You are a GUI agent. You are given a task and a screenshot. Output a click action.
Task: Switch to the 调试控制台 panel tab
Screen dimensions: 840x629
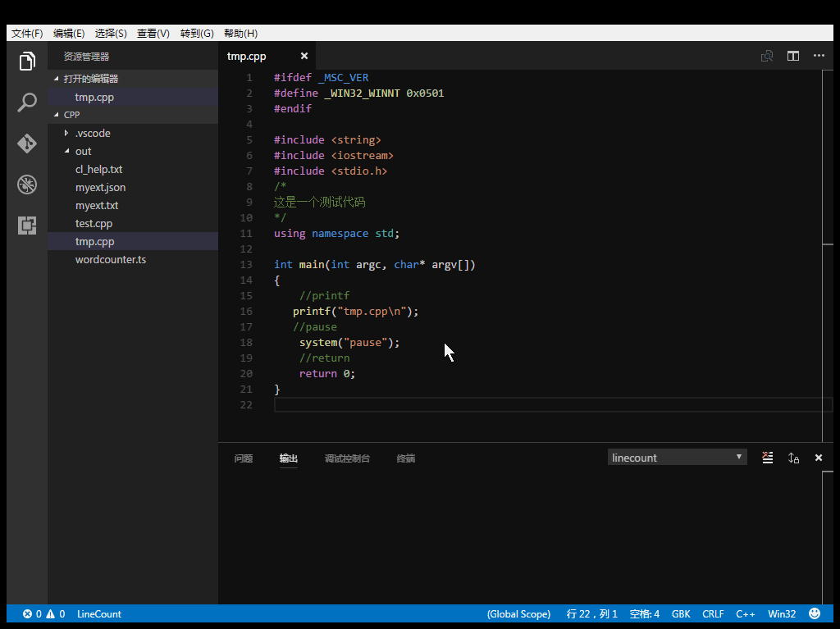pos(347,458)
